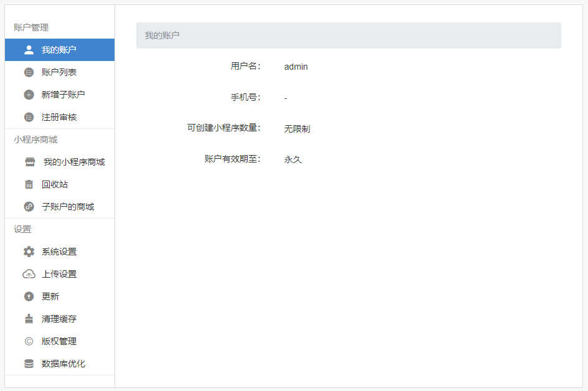Viewport: 588px width, 391px height.
Task: Click the 小程序商城 section heading
Action: 35,139
